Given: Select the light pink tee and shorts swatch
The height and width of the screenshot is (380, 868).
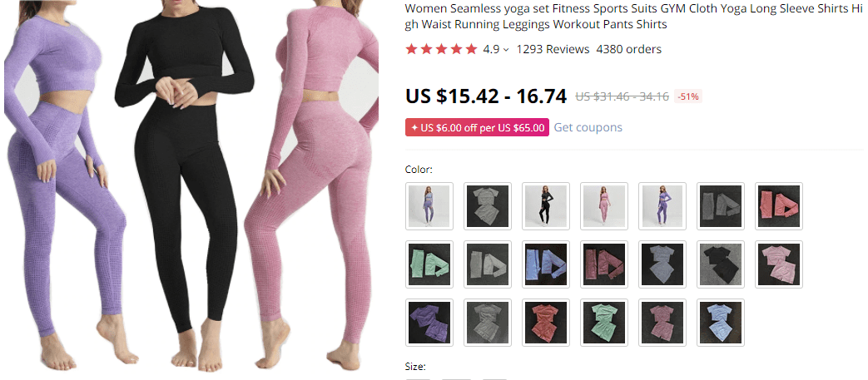Looking at the screenshot, I should click(778, 264).
